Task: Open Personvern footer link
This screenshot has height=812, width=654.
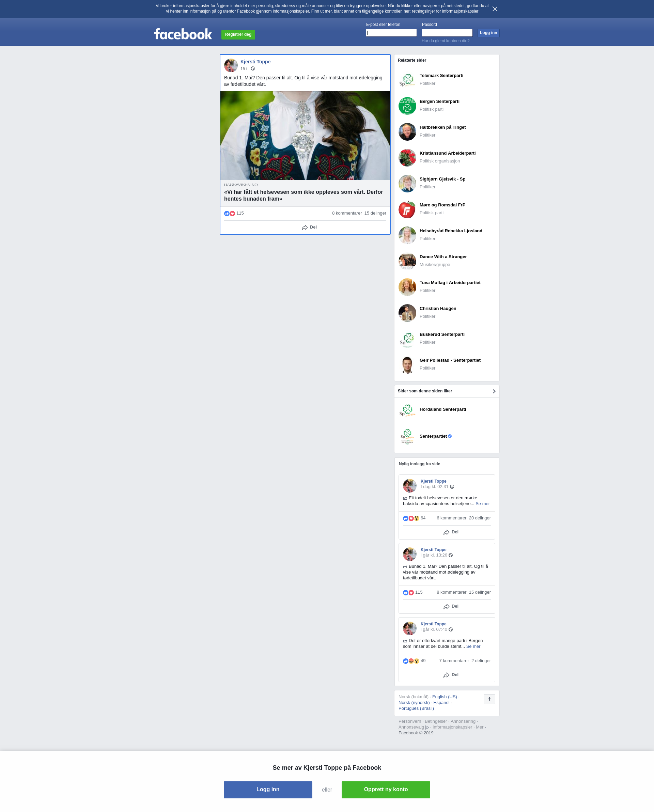Action: pyautogui.click(x=409, y=721)
